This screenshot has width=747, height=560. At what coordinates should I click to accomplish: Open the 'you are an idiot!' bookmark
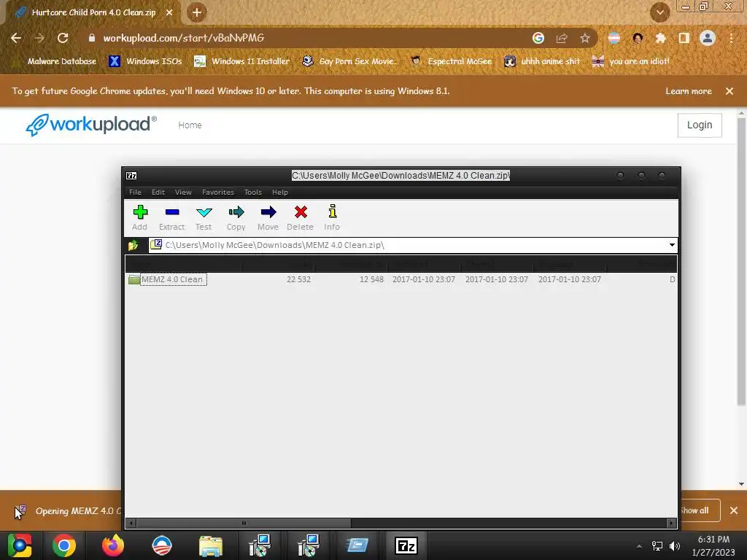click(631, 61)
